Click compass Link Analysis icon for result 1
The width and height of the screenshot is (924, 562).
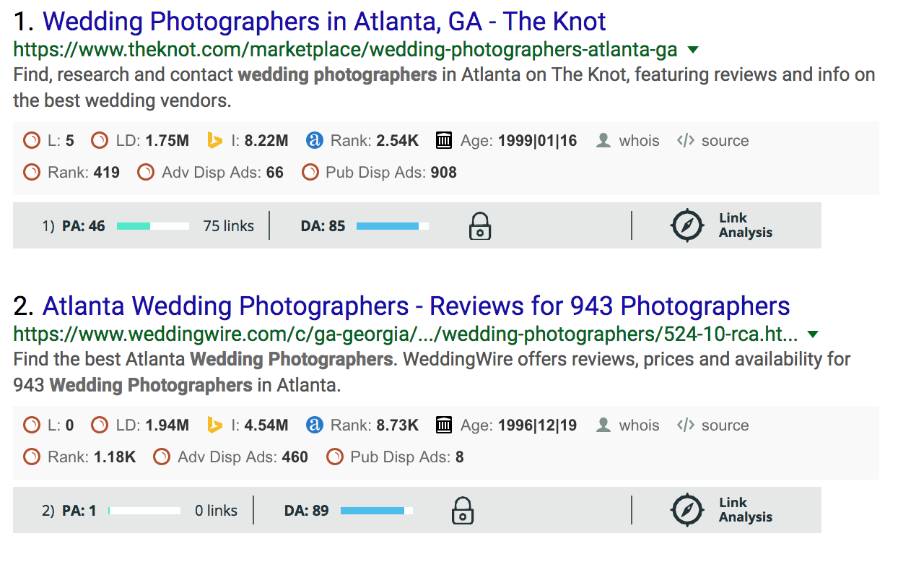click(687, 225)
